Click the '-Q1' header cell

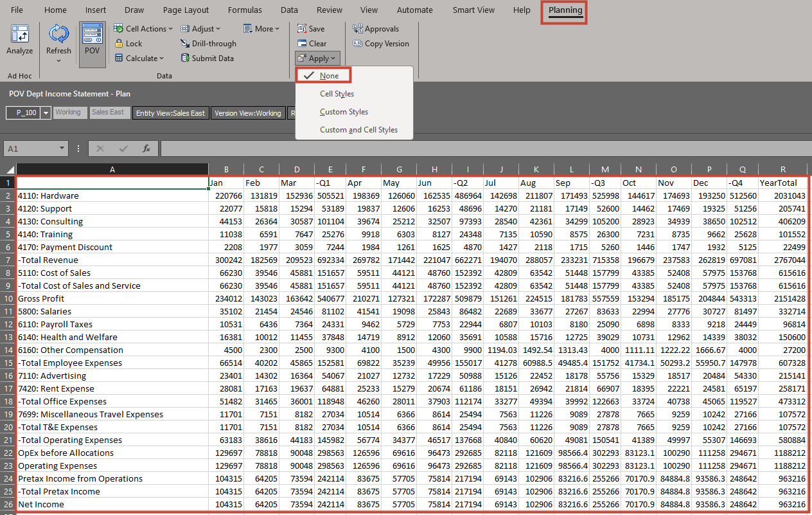[330, 183]
